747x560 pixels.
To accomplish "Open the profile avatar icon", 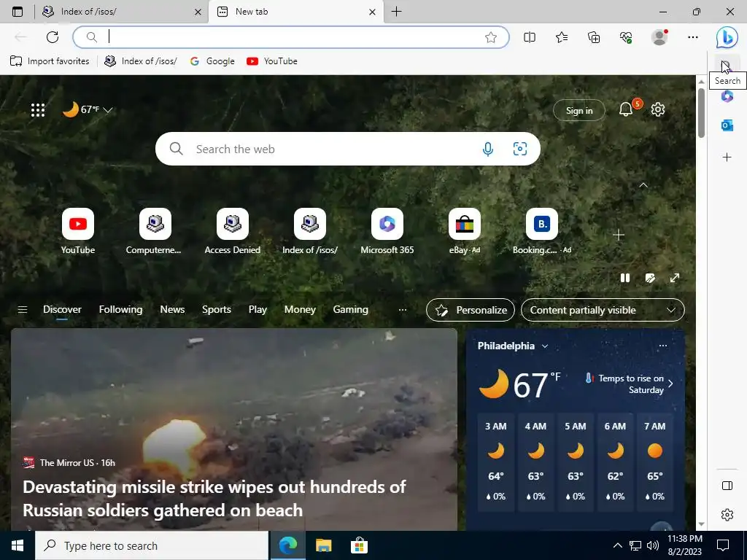I will 659,37.
